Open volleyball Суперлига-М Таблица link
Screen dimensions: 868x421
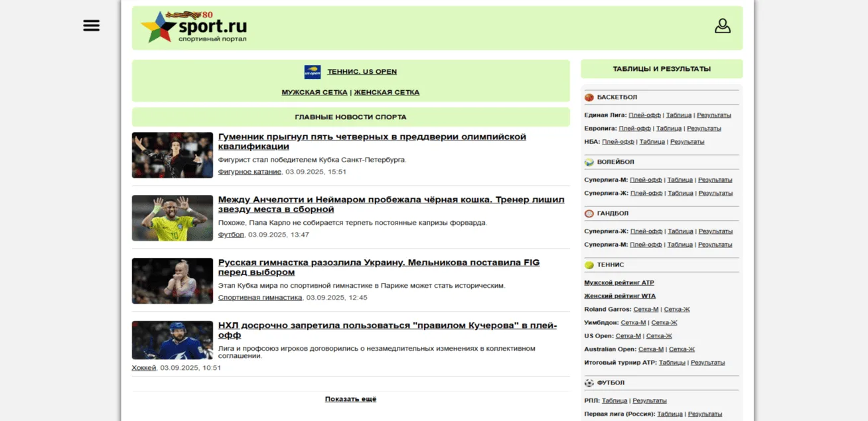(680, 180)
